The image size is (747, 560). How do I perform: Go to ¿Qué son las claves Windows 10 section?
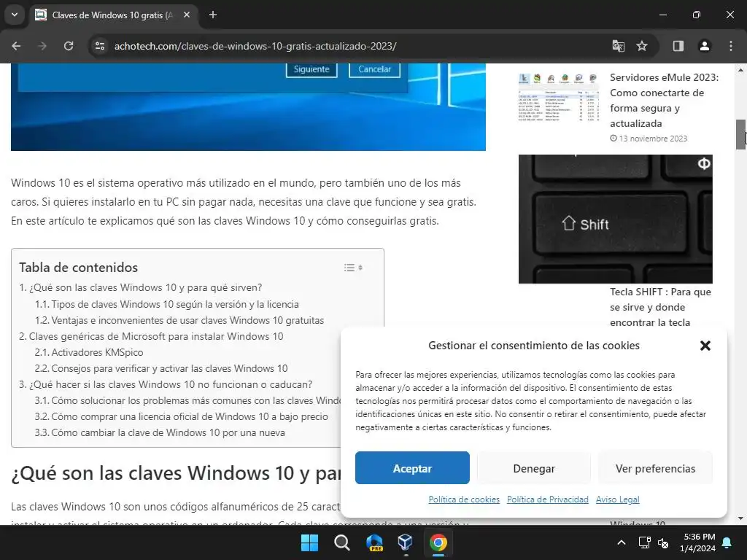coord(141,287)
